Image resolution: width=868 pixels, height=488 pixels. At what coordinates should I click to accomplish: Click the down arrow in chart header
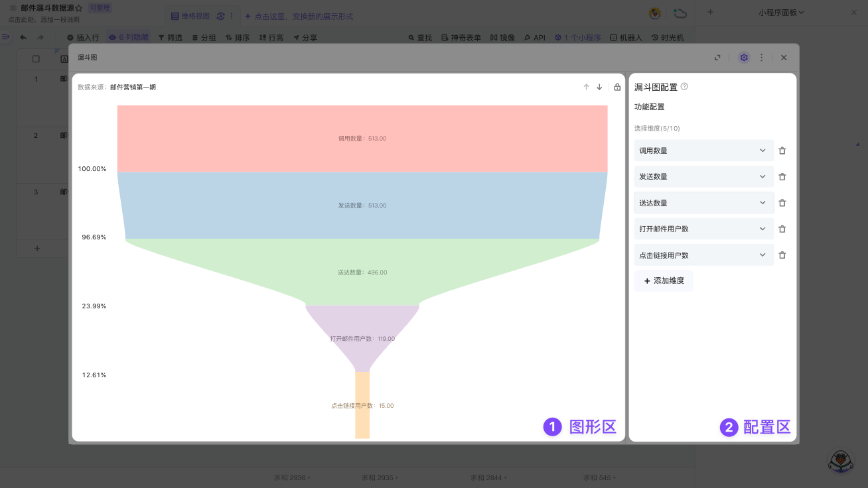(x=599, y=87)
